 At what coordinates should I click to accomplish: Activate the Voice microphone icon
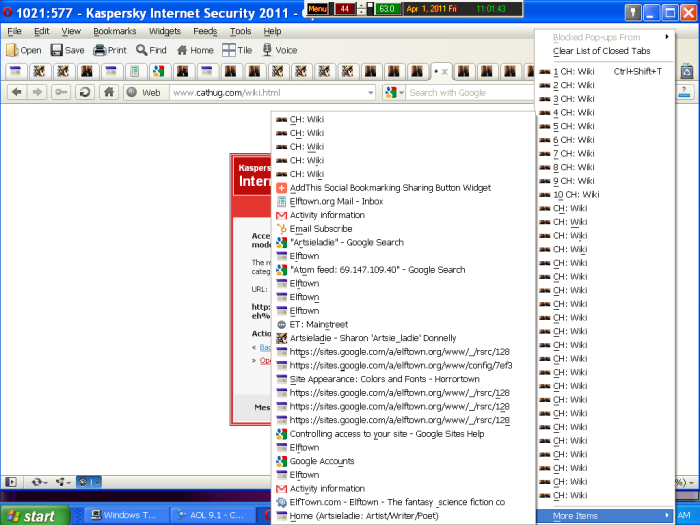coord(267,50)
